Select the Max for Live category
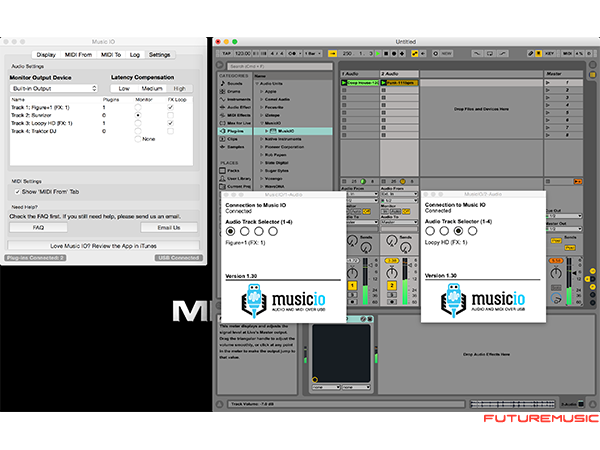This screenshot has width=600, height=450. pos(235,123)
